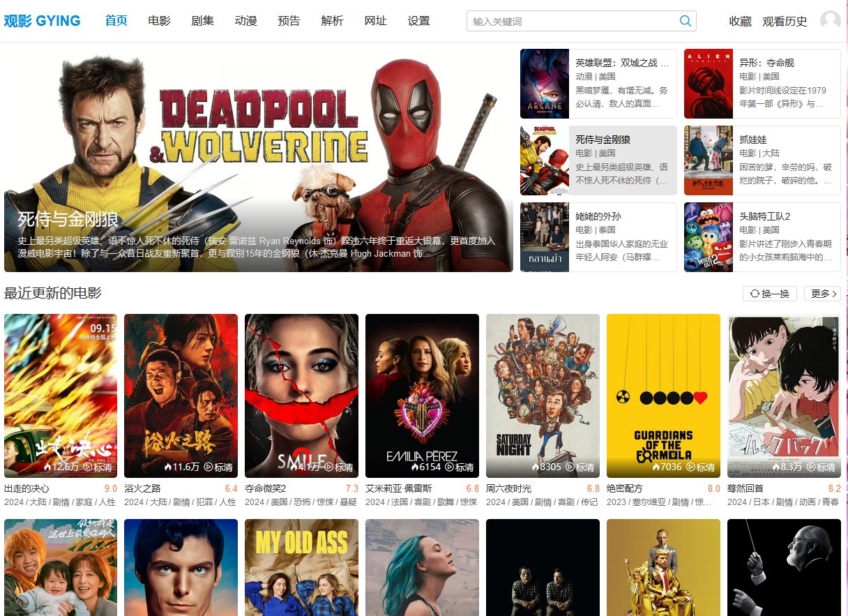Image resolution: width=848 pixels, height=616 pixels.
Task: Click the flame icon on 蓦然回首 poster
Action: 776,467
